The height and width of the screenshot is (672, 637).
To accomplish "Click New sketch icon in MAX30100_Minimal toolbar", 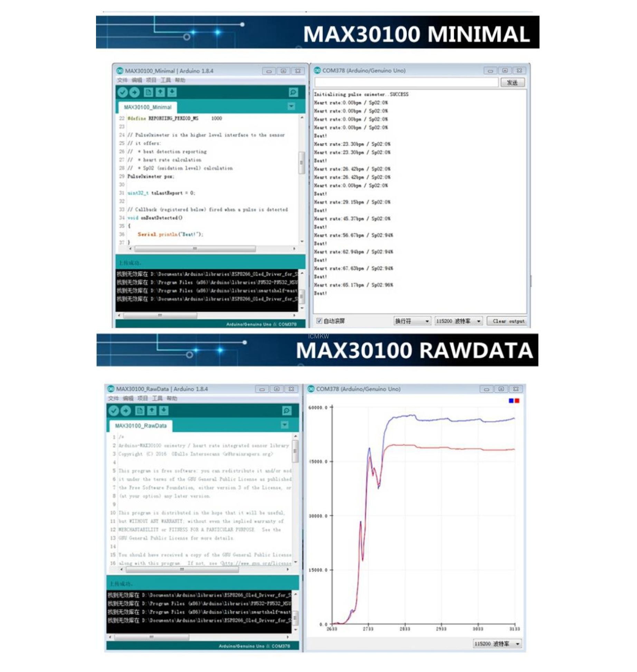I will [x=149, y=92].
